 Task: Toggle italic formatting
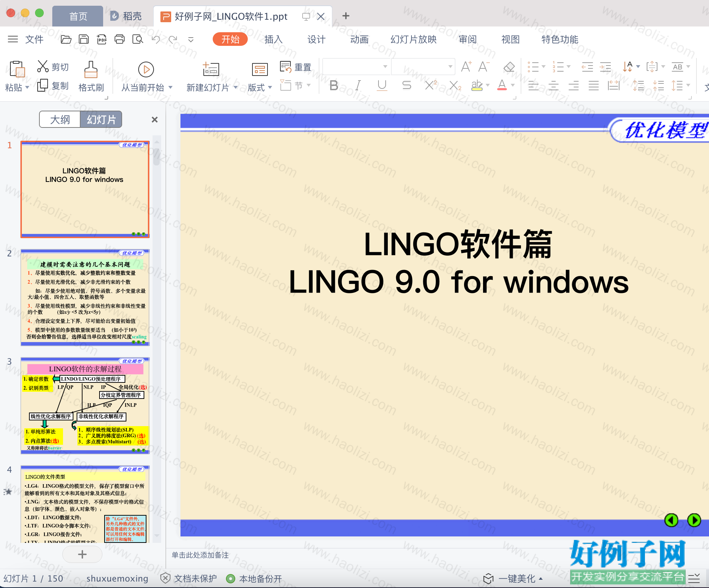358,85
